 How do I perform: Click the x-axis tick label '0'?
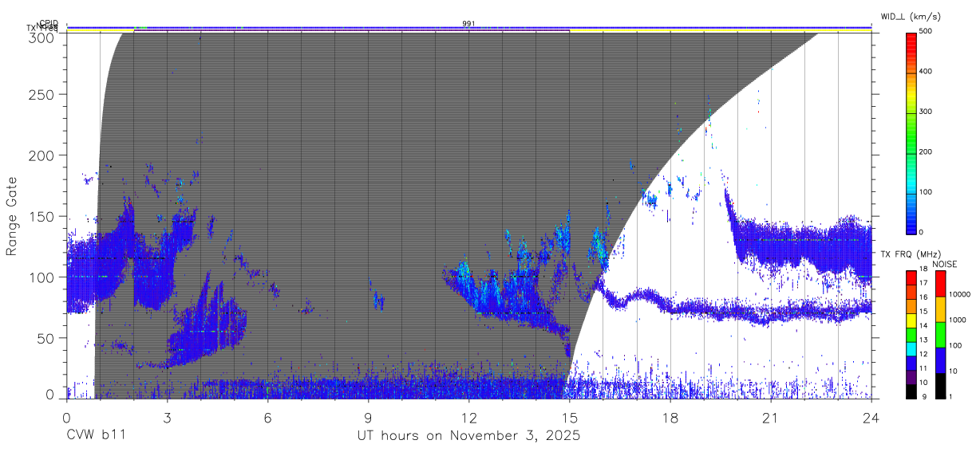(x=66, y=417)
